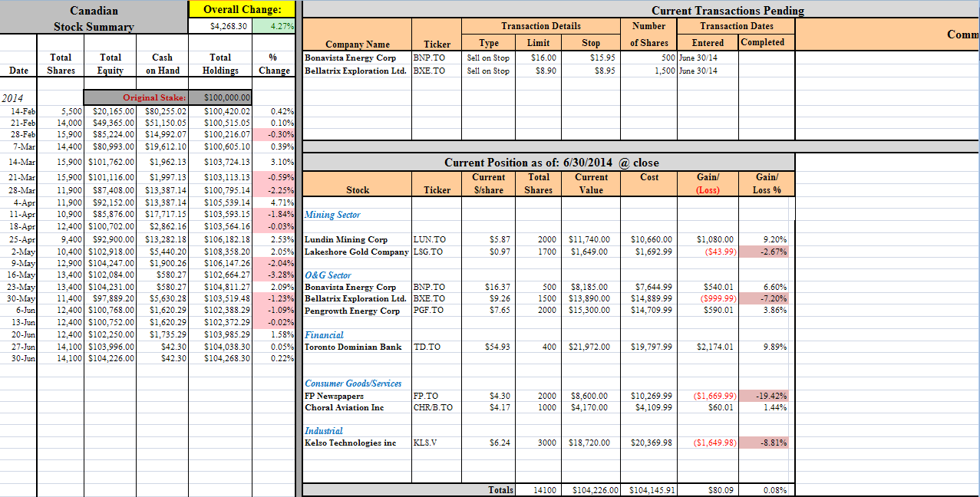Click Kelso Technologies inc stock name
980x497 pixels.
tap(351, 443)
